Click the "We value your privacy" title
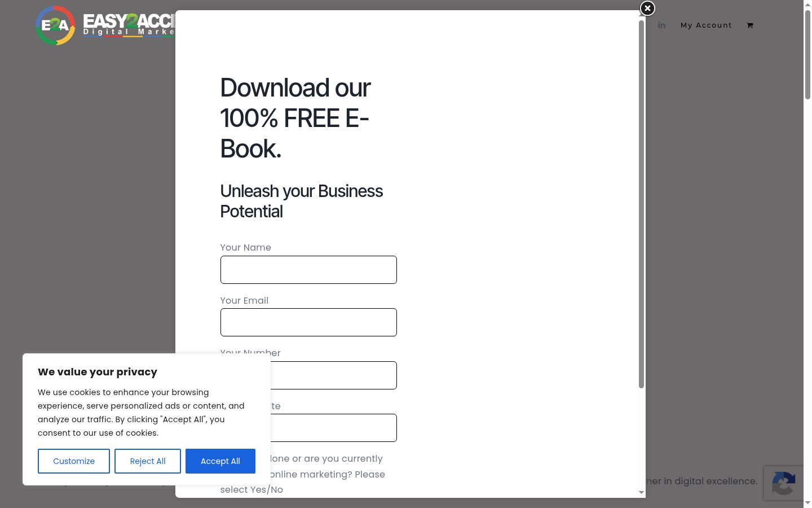 point(98,372)
